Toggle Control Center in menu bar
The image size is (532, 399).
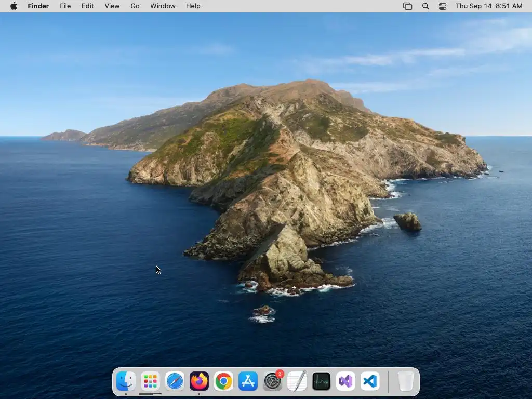[x=443, y=6]
